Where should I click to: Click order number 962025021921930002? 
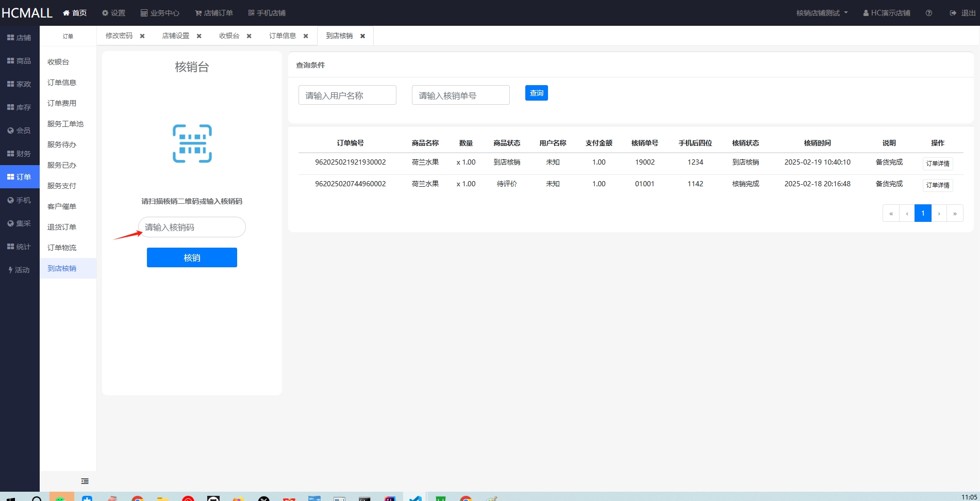351,162
